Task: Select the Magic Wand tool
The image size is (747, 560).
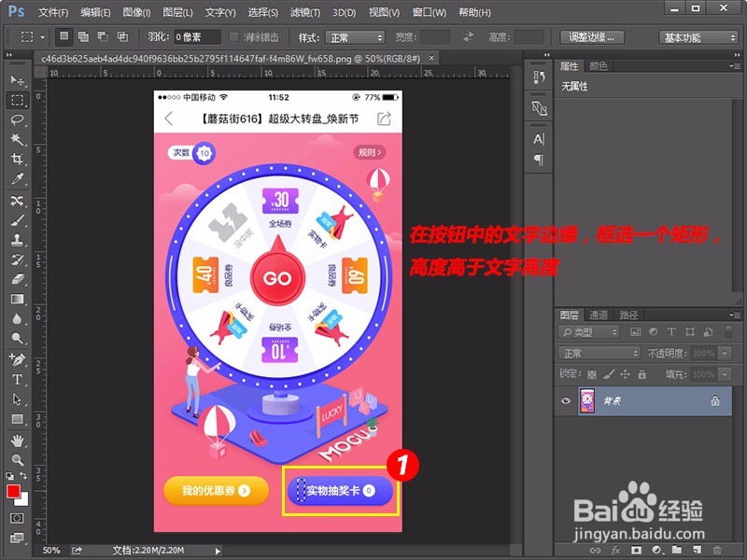Action: pos(17,139)
